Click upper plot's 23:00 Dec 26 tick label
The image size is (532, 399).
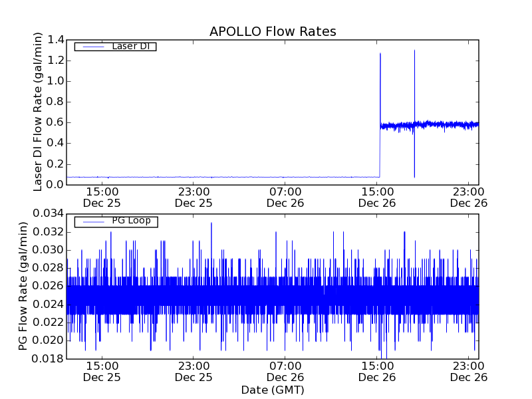tap(469, 197)
